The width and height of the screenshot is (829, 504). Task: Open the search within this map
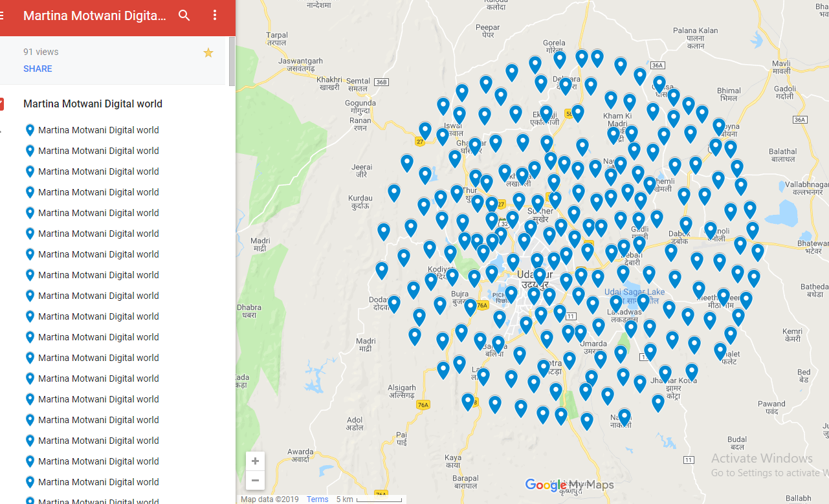click(184, 16)
